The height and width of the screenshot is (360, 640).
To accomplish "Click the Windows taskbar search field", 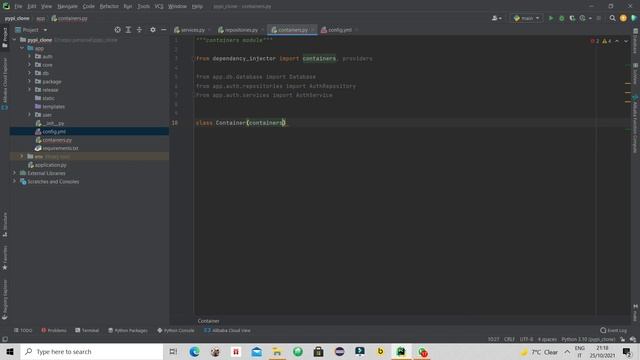I will click(92, 351).
